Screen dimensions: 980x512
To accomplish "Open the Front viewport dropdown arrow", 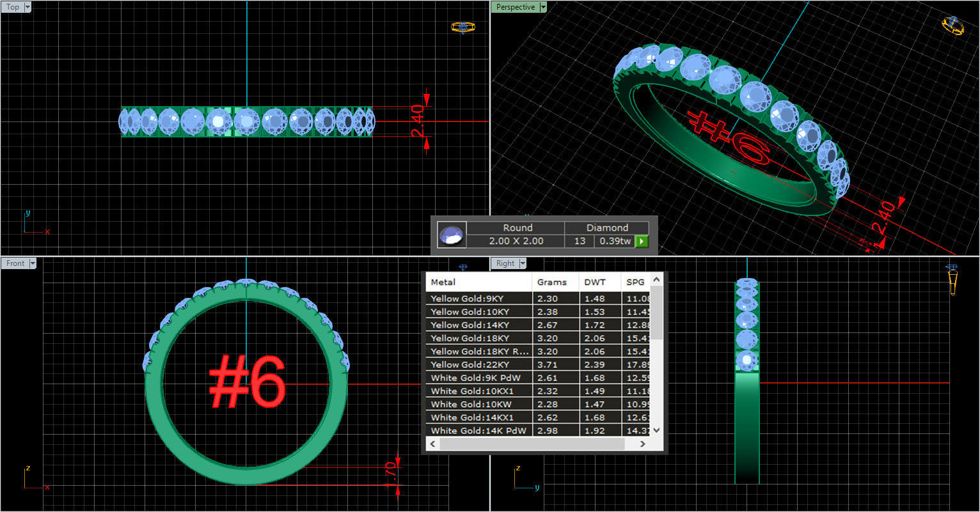I will coord(33,263).
